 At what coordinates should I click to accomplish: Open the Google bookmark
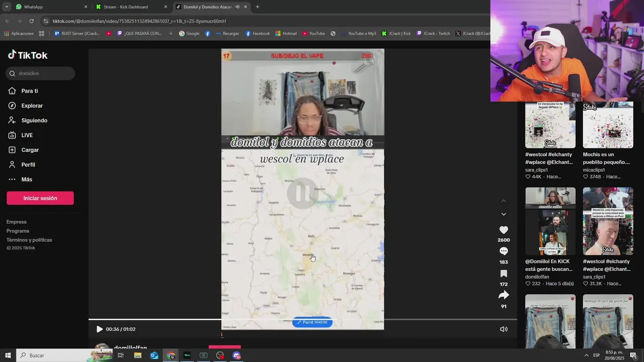click(x=189, y=34)
